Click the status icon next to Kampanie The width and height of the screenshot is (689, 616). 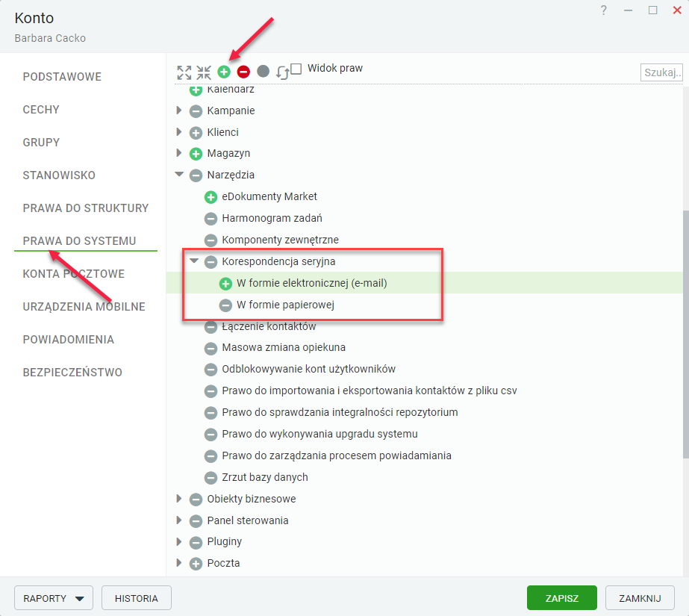coord(196,111)
